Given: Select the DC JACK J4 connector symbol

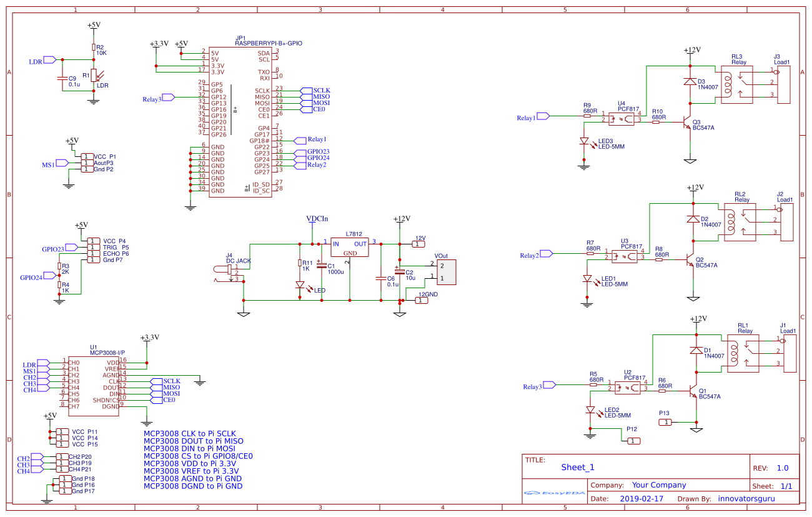Looking at the screenshot, I should [229, 271].
